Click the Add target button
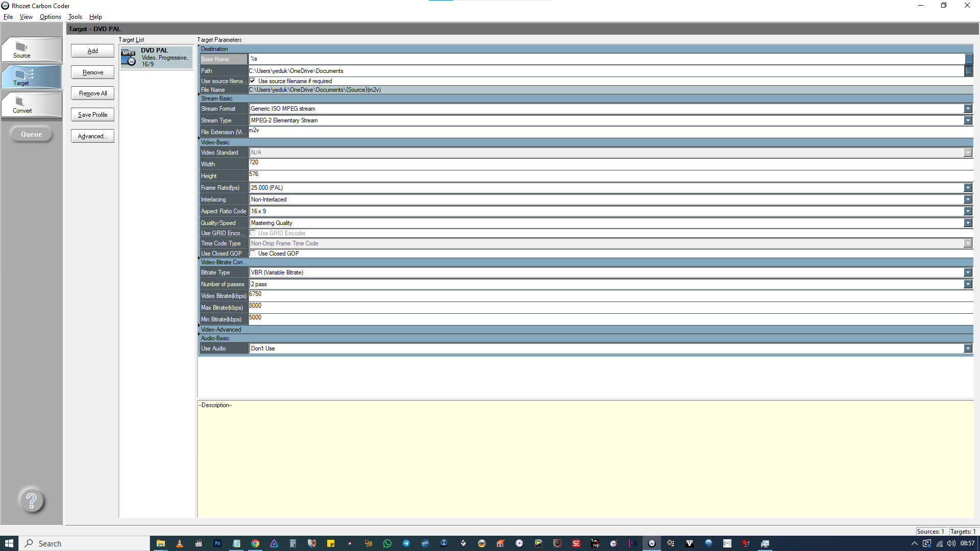 coord(92,51)
